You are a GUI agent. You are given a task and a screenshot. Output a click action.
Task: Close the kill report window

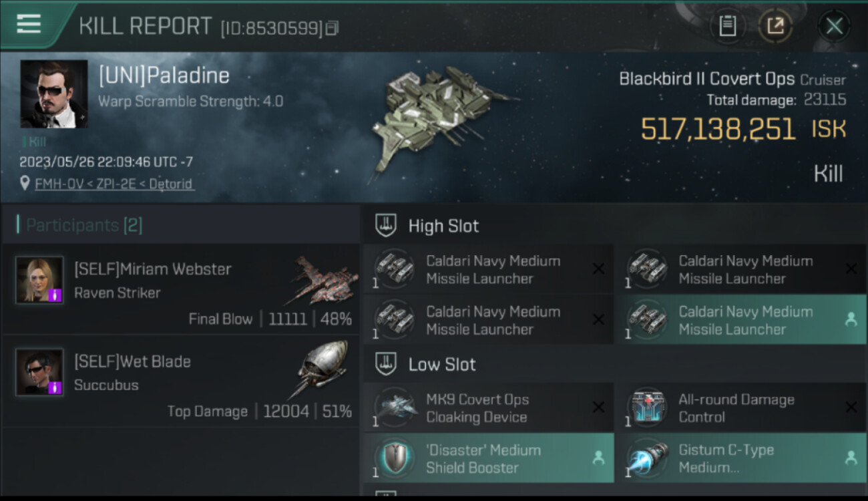click(x=834, y=26)
